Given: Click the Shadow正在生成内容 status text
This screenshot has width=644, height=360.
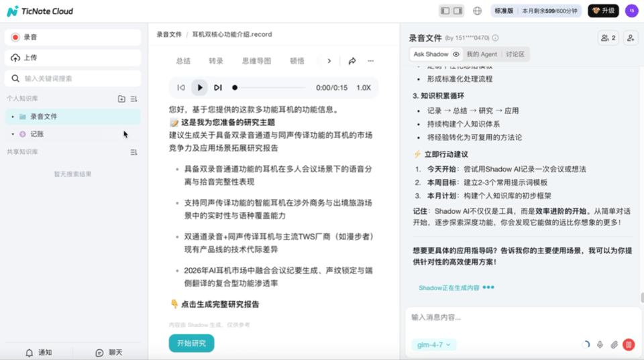Looking at the screenshot, I should pos(449,288).
